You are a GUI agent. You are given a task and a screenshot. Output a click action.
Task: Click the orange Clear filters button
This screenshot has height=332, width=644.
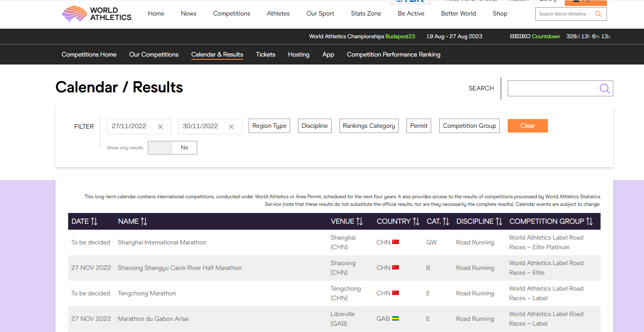coord(528,126)
